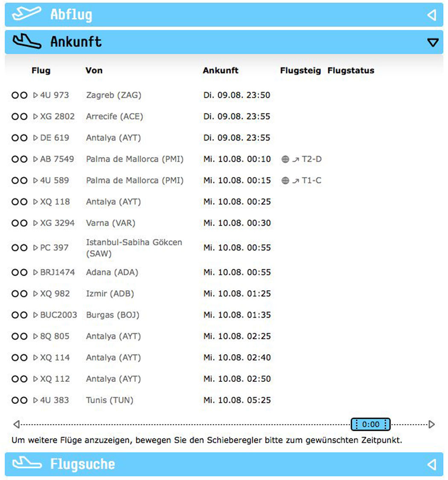448x480 pixels.
Task: Click the Flugsteig column header
Action: [x=301, y=71]
